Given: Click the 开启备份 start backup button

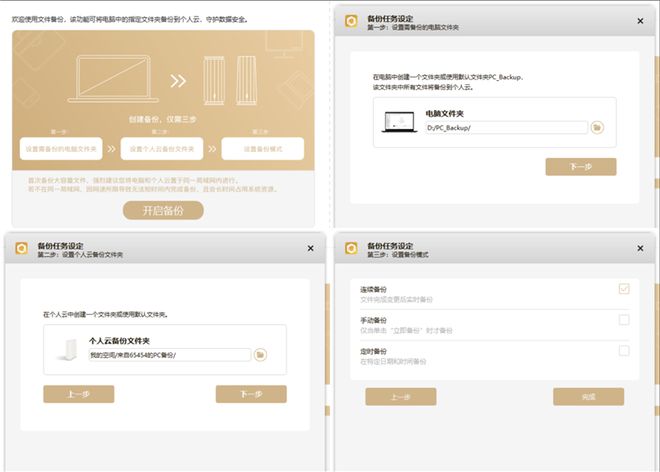Looking at the screenshot, I should [163, 210].
